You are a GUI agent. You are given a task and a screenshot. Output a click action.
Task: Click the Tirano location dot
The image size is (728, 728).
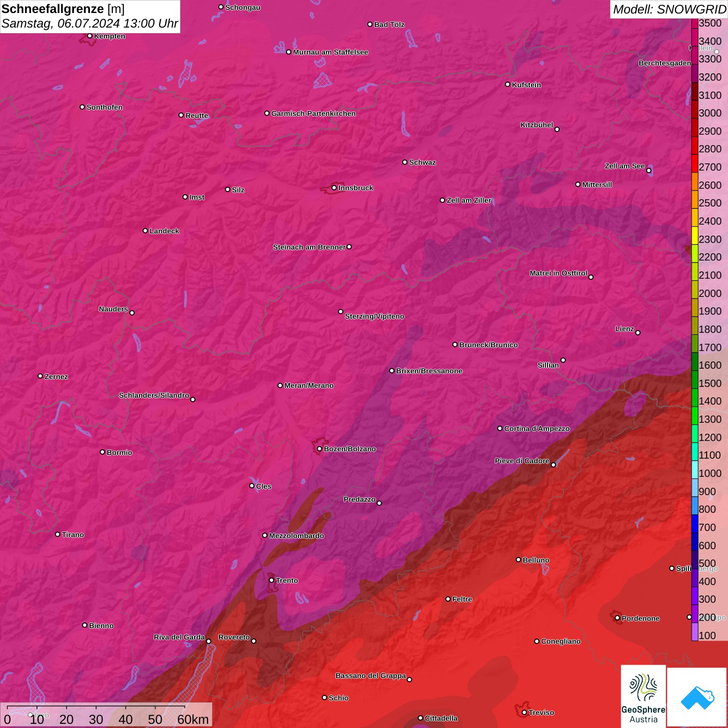point(58,534)
